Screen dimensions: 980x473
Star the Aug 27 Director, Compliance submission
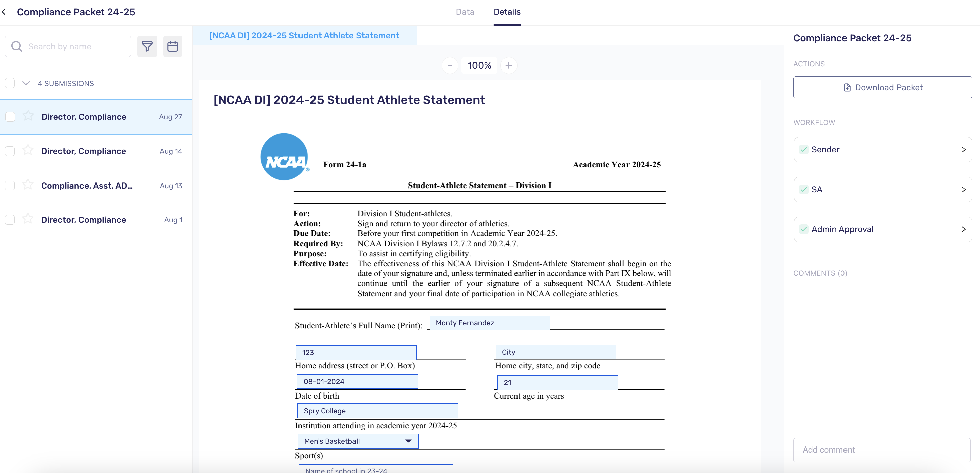[x=28, y=116]
